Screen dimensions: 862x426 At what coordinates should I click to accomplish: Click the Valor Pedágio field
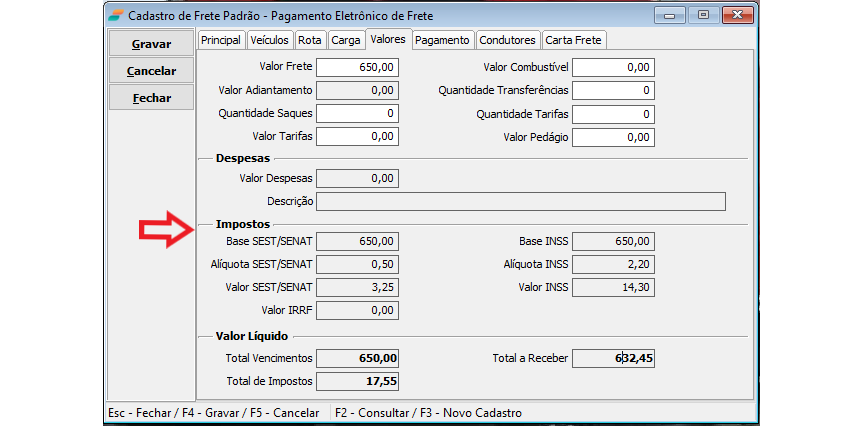click(x=613, y=138)
